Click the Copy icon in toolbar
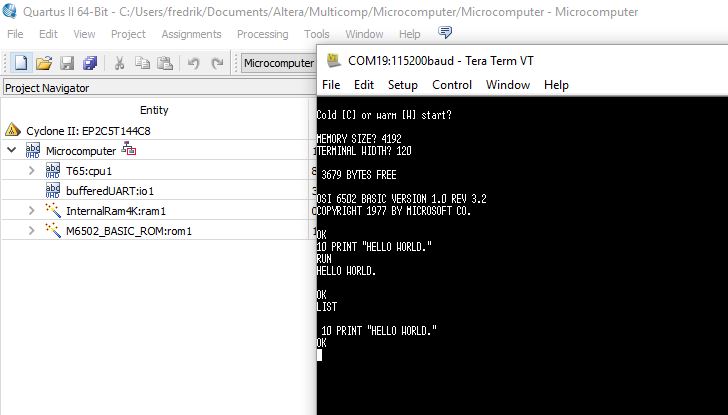 coord(142,63)
